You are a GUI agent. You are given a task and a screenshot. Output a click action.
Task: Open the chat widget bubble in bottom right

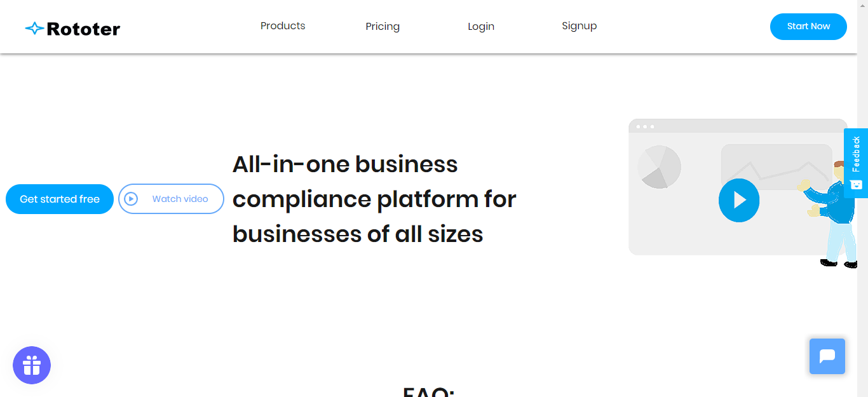[827, 356]
